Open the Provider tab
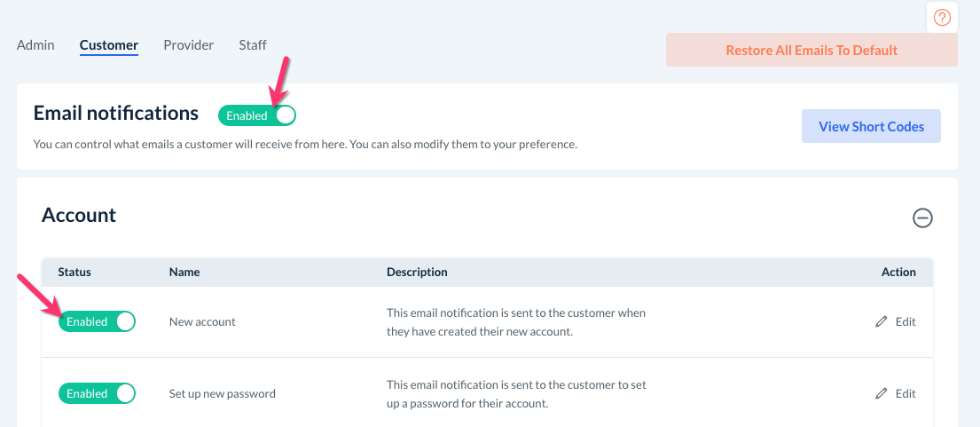This screenshot has height=427, width=980. pos(188,45)
